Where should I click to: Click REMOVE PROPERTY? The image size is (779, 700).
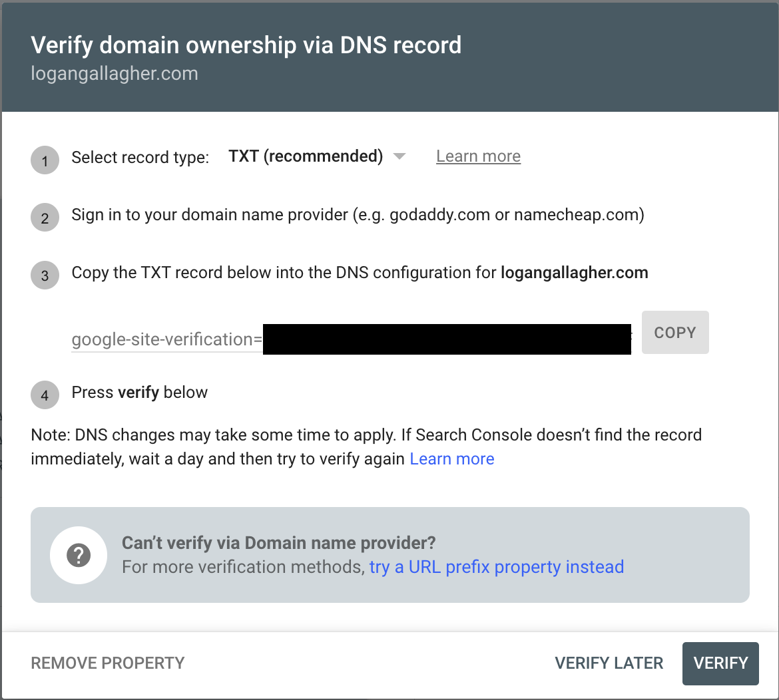(x=108, y=663)
